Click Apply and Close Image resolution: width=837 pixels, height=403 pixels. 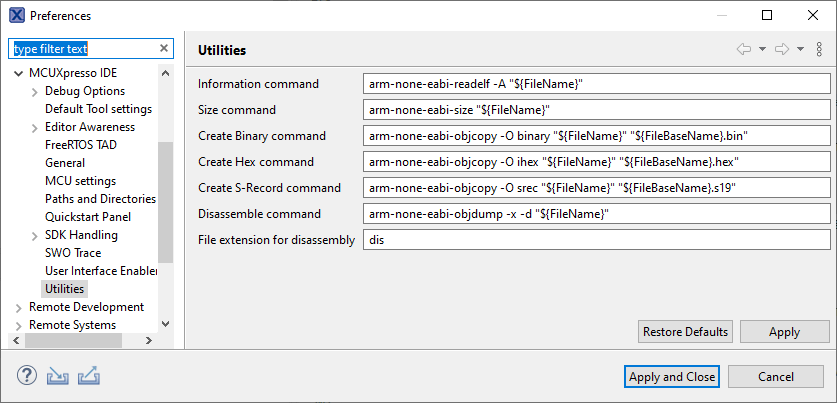(672, 377)
